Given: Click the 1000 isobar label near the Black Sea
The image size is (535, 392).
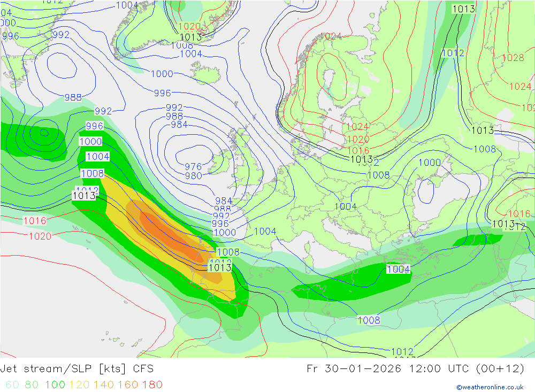Looking at the screenshot, I should pyautogui.click(x=430, y=163).
